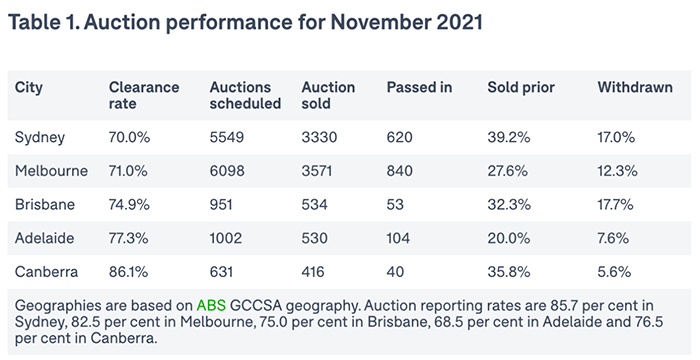Click the Table 1 Auction performance heading
This screenshot has width=700, height=360.
(x=245, y=22)
